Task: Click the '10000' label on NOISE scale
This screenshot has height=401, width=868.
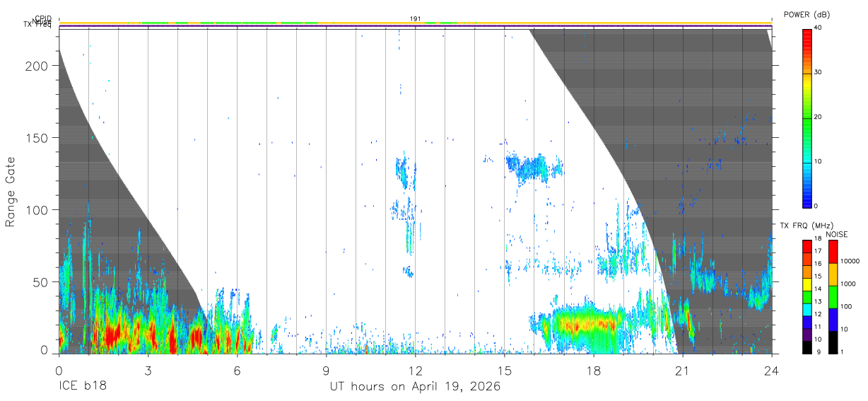Action: coord(849,261)
